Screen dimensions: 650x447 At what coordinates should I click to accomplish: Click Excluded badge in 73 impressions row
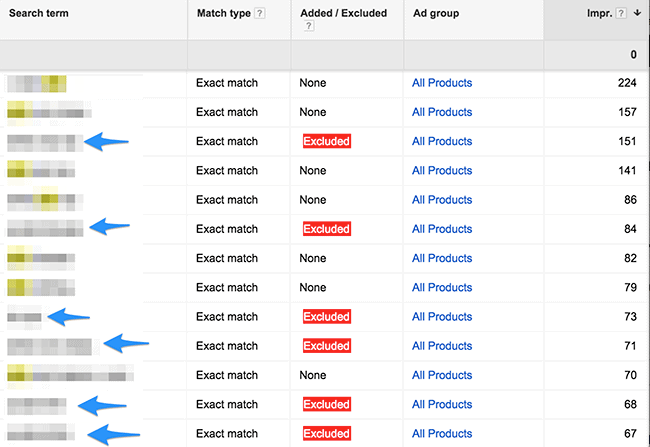(327, 317)
